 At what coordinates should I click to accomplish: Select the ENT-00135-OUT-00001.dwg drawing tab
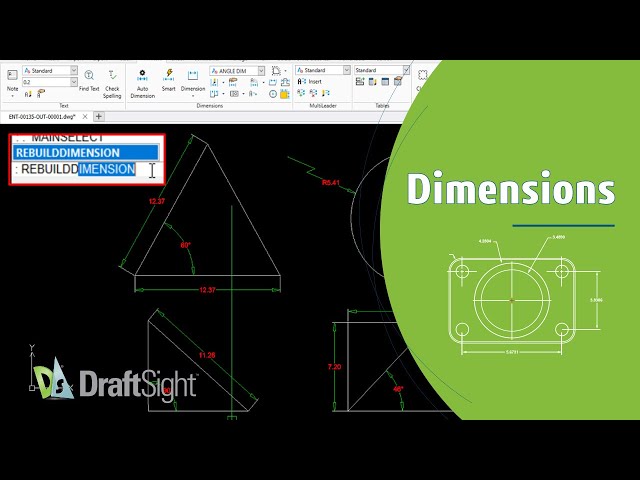(42, 117)
